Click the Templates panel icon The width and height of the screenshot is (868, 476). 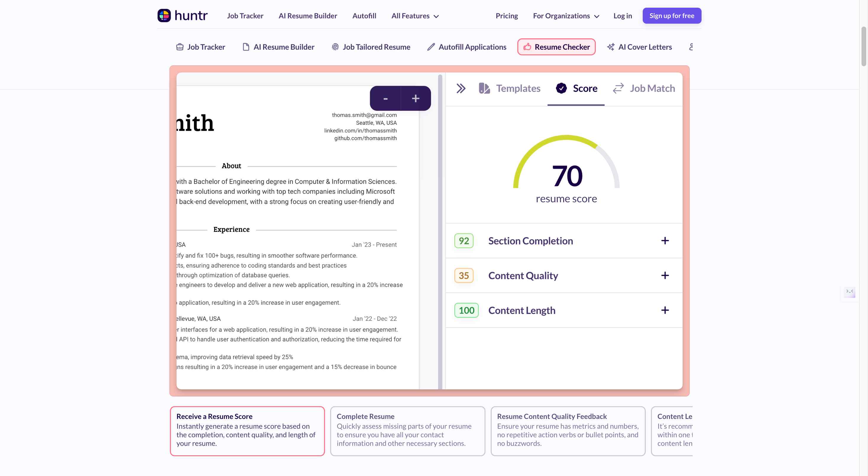click(x=484, y=88)
